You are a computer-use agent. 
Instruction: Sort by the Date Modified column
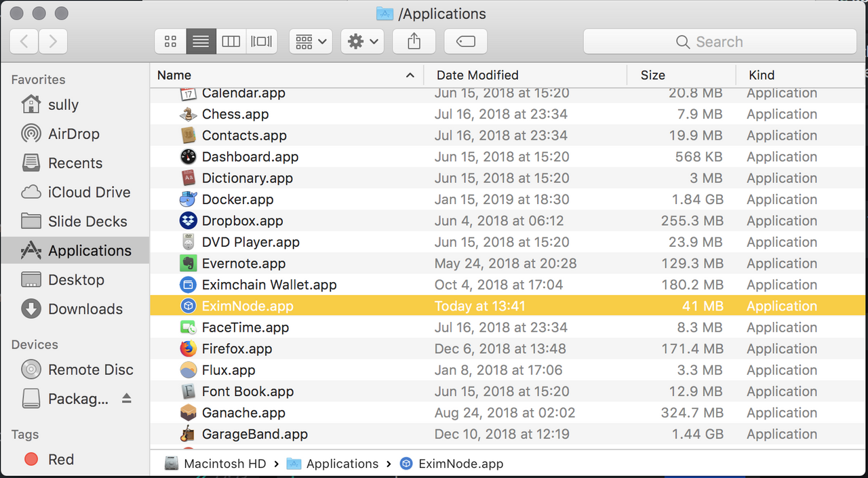point(477,75)
